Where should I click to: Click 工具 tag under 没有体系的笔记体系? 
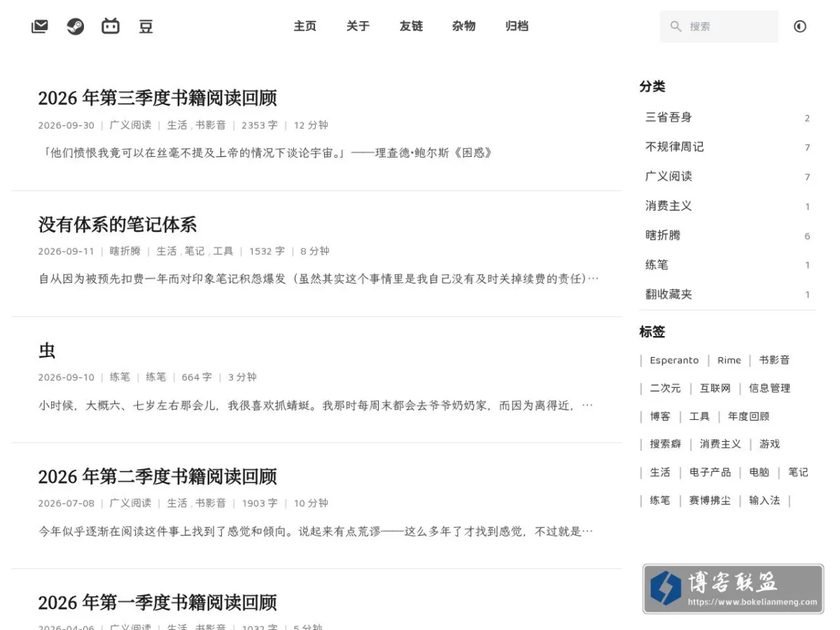pos(223,251)
